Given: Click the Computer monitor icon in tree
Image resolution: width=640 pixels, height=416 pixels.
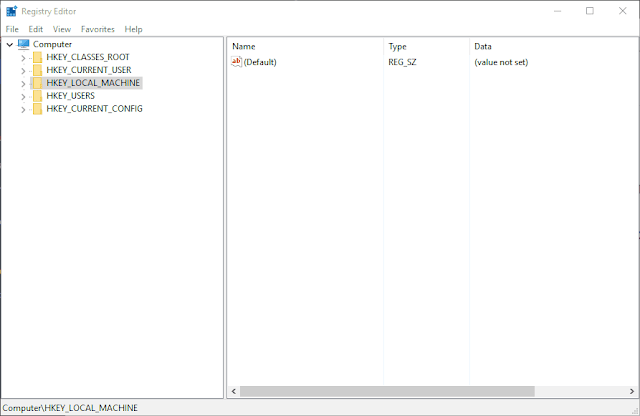Looking at the screenshot, I should coord(23,44).
